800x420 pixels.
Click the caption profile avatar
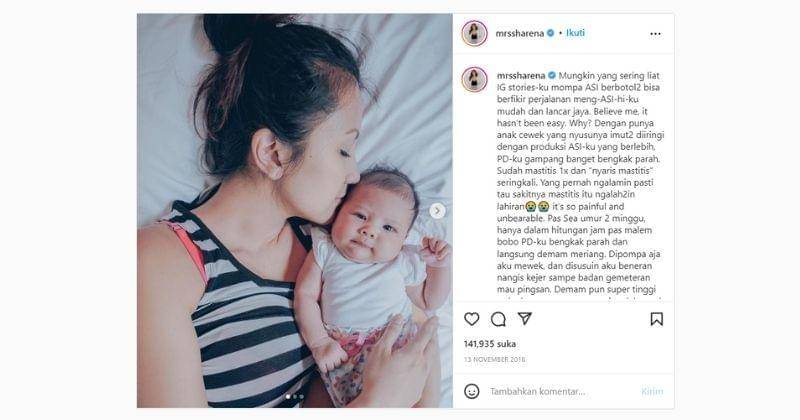coord(474,79)
